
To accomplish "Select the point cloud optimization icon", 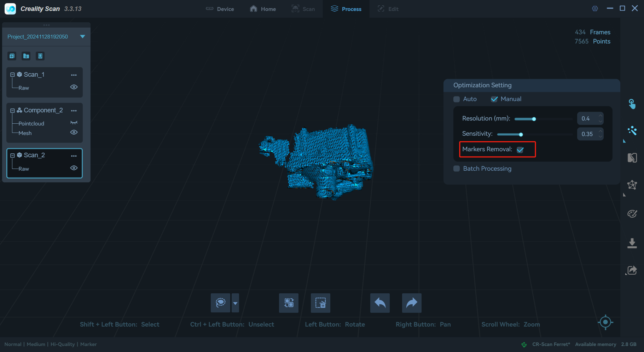I will [632, 131].
